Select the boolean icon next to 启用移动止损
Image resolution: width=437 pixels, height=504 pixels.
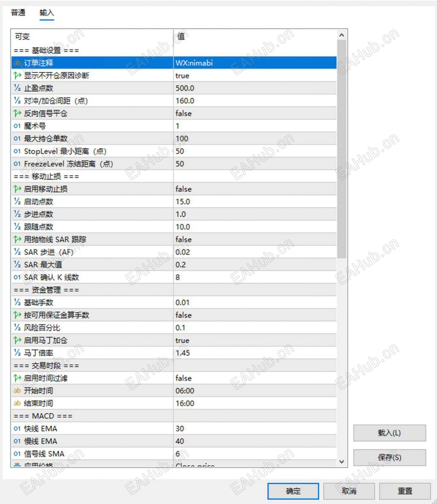17,189
